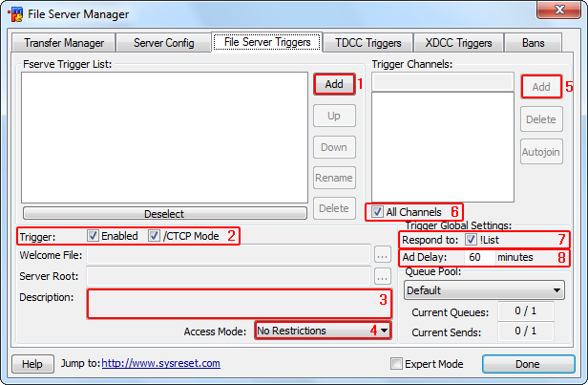Enable Expert Mode checkbox
The image size is (588, 385).
(397, 364)
